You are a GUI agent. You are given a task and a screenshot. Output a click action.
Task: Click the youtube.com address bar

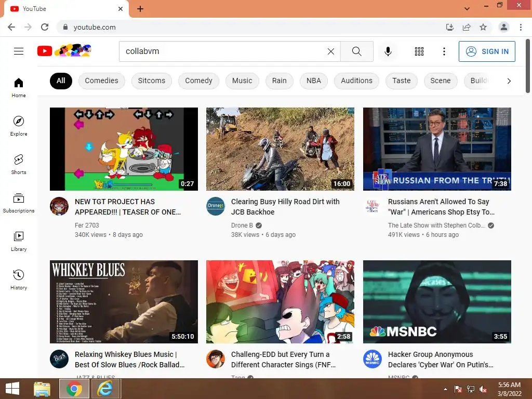(251, 27)
